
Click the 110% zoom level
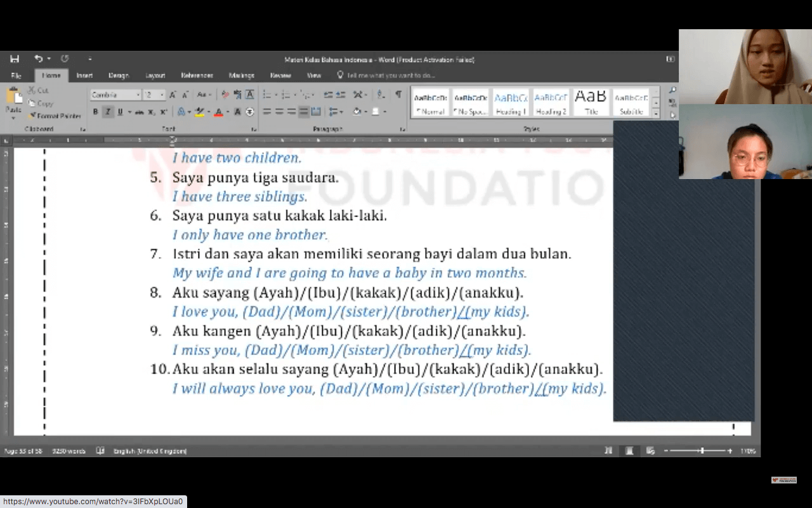coord(749,451)
